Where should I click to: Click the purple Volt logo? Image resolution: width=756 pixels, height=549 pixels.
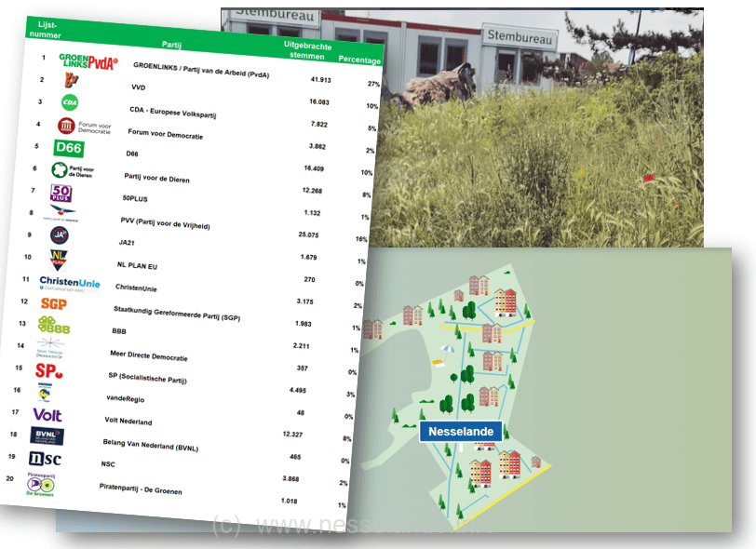[47, 415]
